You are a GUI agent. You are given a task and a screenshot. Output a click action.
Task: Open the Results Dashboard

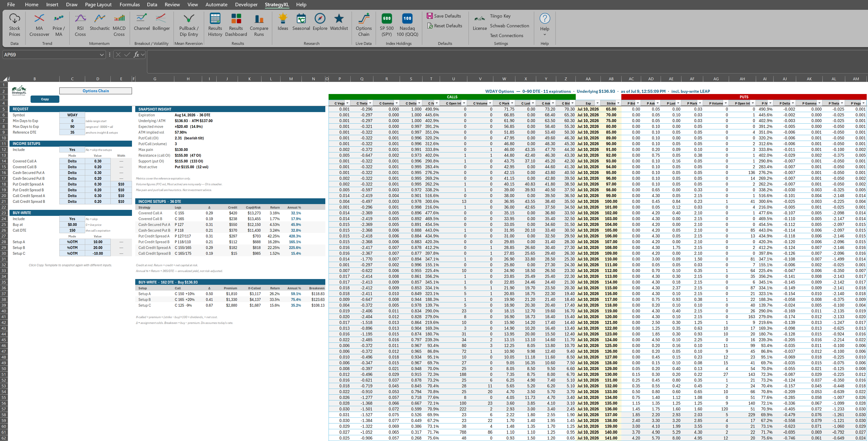tap(236, 25)
